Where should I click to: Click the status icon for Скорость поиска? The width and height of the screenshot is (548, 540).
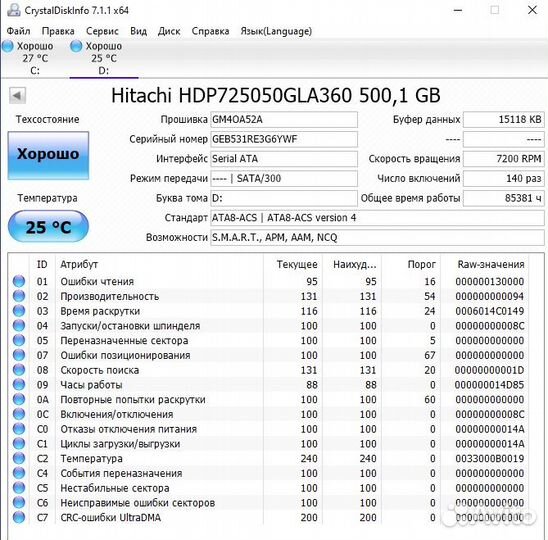19,369
